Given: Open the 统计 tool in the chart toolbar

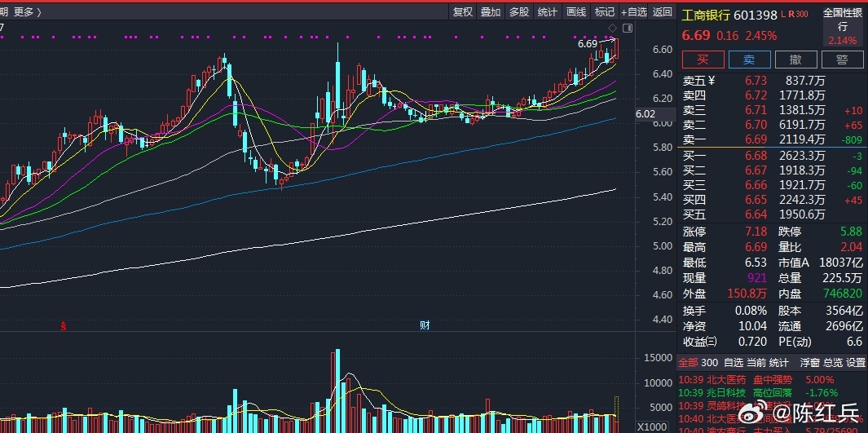Looking at the screenshot, I should [548, 11].
